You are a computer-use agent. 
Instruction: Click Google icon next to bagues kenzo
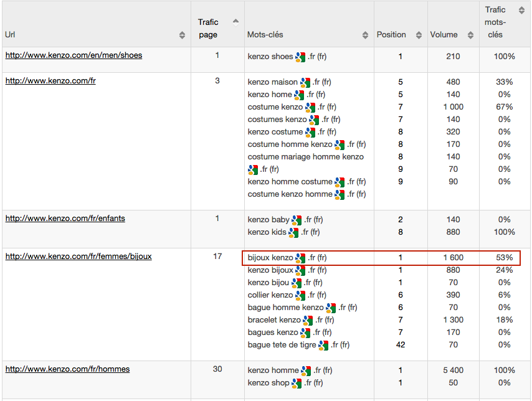click(x=305, y=333)
